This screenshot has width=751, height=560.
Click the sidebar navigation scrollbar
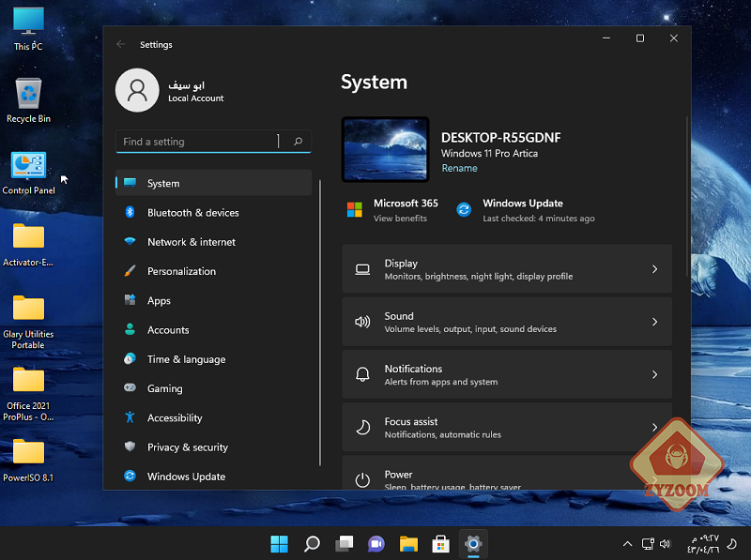(x=320, y=322)
